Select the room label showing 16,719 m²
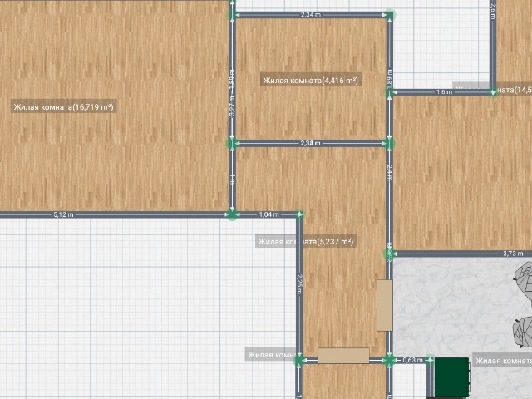 click(63, 106)
